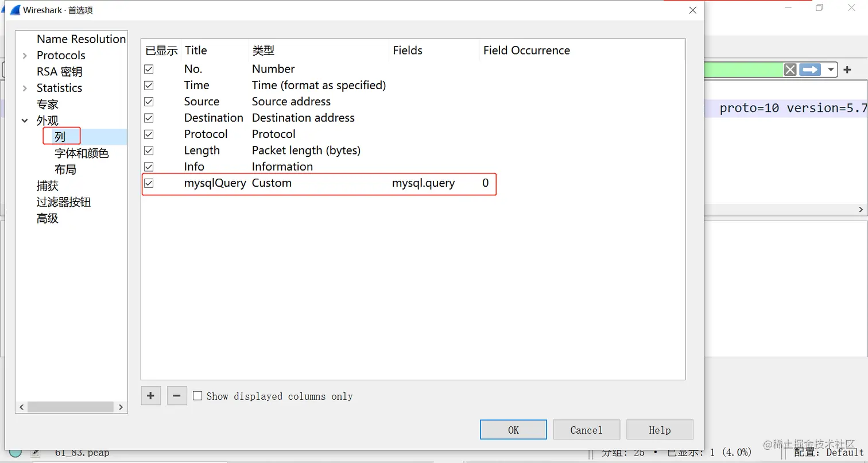Click the Wireshark shark fin title icon
The image size is (868, 463).
[x=15, y=10]
